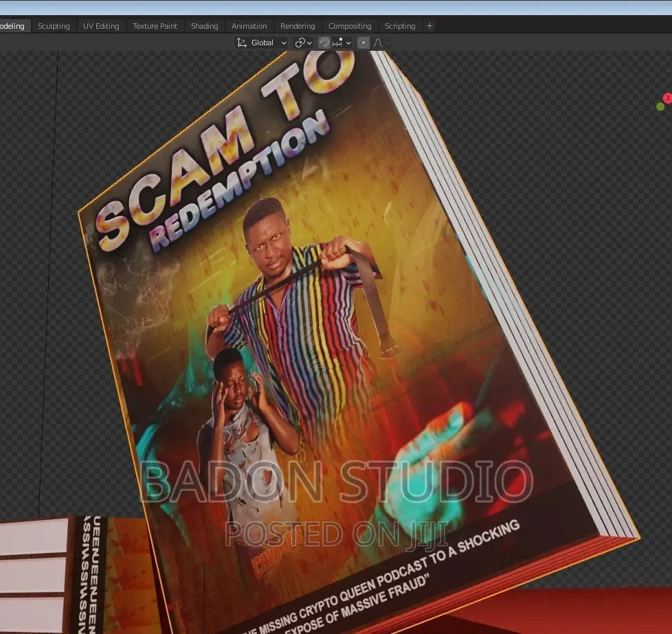Open proportional editing falloff curve menu
The width and height of the screenshot is (672, 634).
[381, 43]
